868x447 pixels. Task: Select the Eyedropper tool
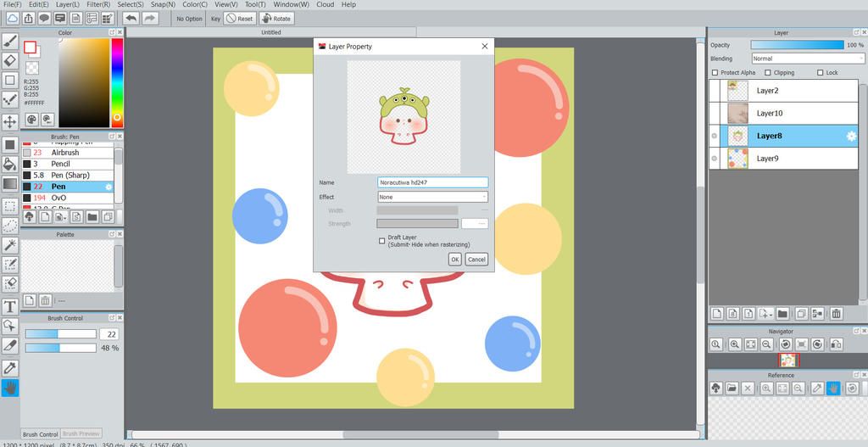click(x=10, y=368)
